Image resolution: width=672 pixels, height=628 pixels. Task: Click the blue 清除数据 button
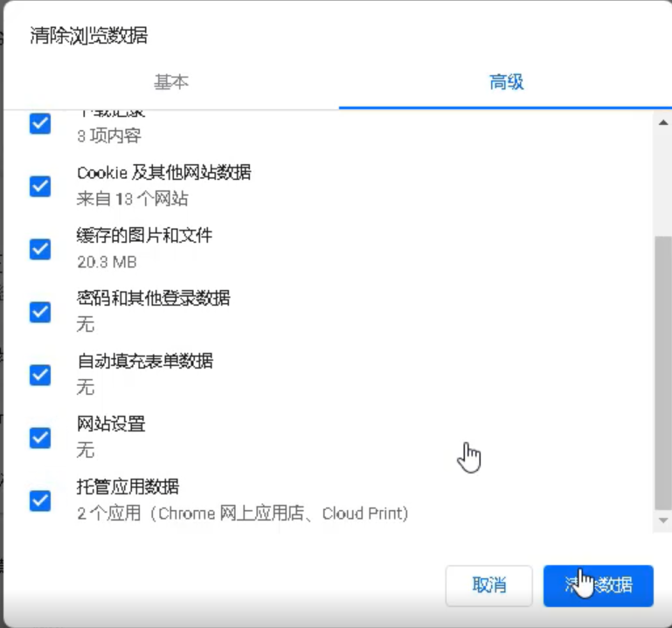tap(598, 585)
